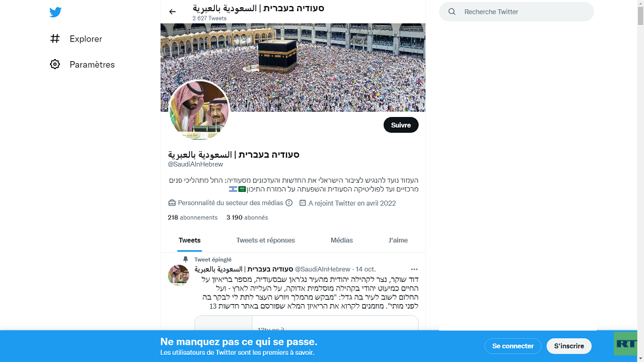Switch to the Médias tab
The image size is (644, 362).
(342, 240)
